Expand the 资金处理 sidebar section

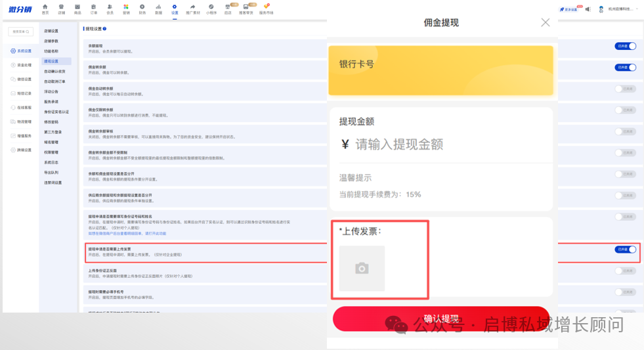pyautogui.click(x=21, y=65)
